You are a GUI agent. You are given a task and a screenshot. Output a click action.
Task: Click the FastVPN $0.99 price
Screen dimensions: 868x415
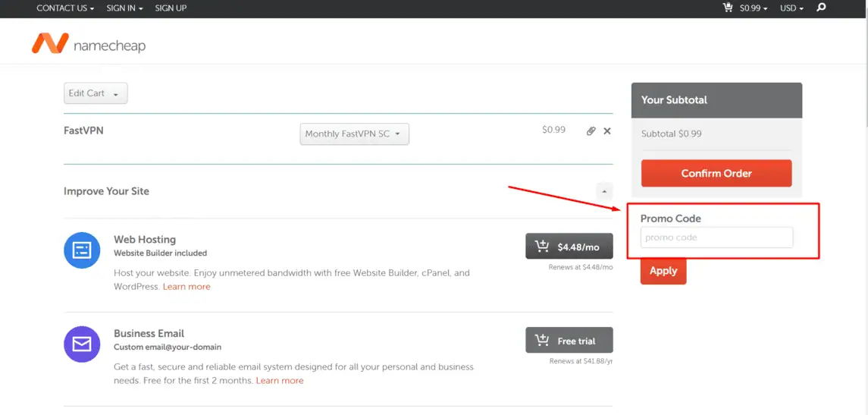click(x=553, y=130)
